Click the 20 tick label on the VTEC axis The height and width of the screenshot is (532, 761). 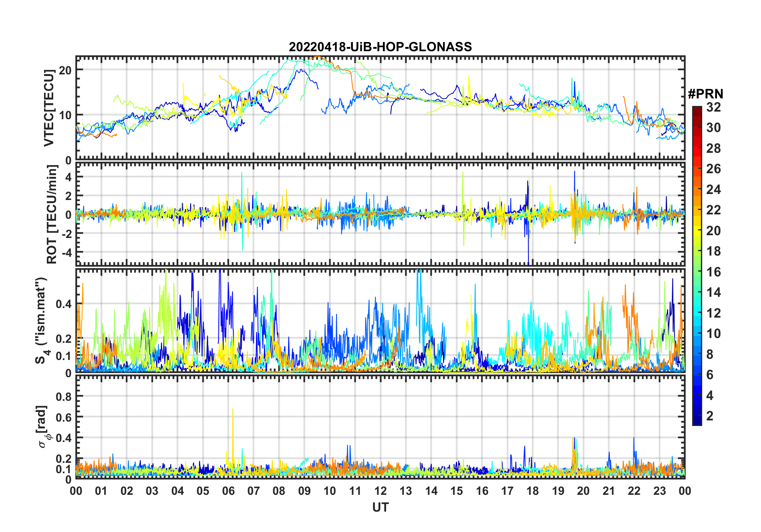click(x=65, y=70)
